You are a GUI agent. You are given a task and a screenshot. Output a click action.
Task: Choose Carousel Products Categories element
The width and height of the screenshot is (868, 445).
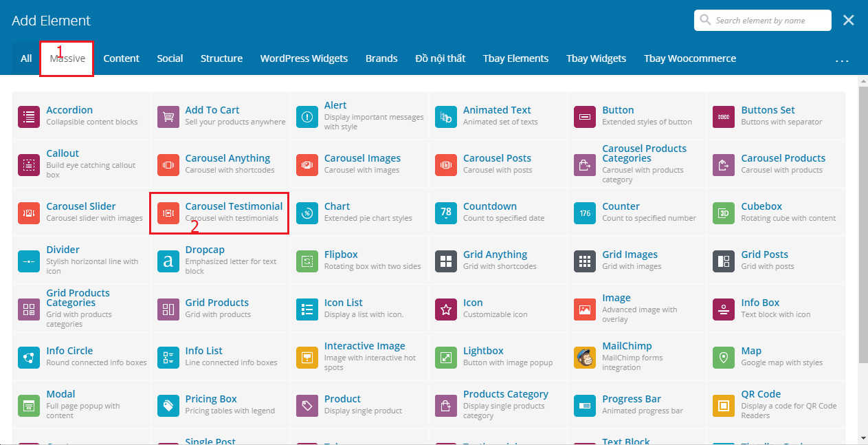pyautogui.click(x=636, y=165)
